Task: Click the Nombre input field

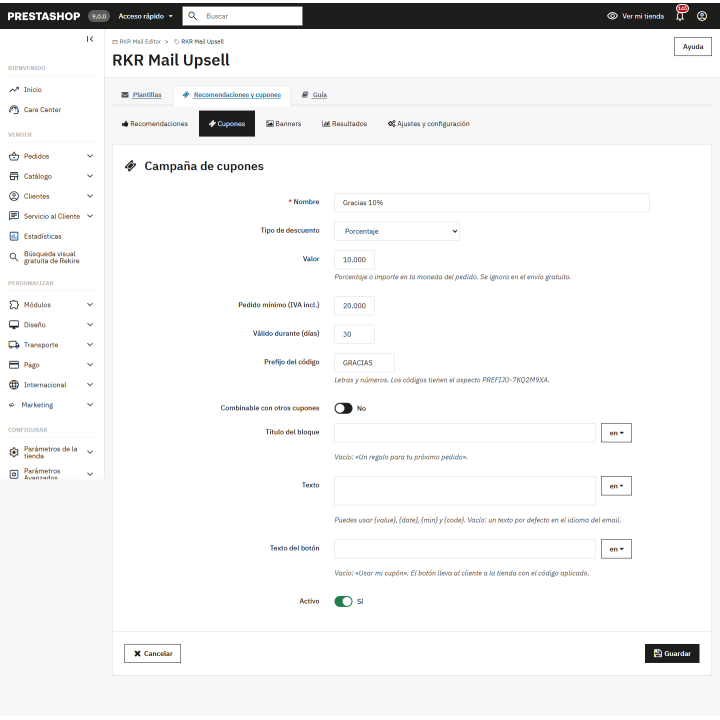Action: (492, 202)
